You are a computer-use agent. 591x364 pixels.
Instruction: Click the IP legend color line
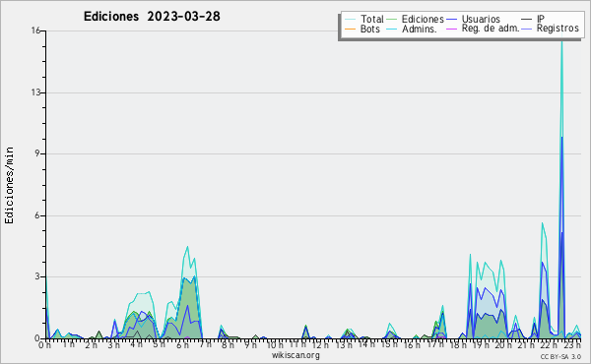tap(527, 20)
